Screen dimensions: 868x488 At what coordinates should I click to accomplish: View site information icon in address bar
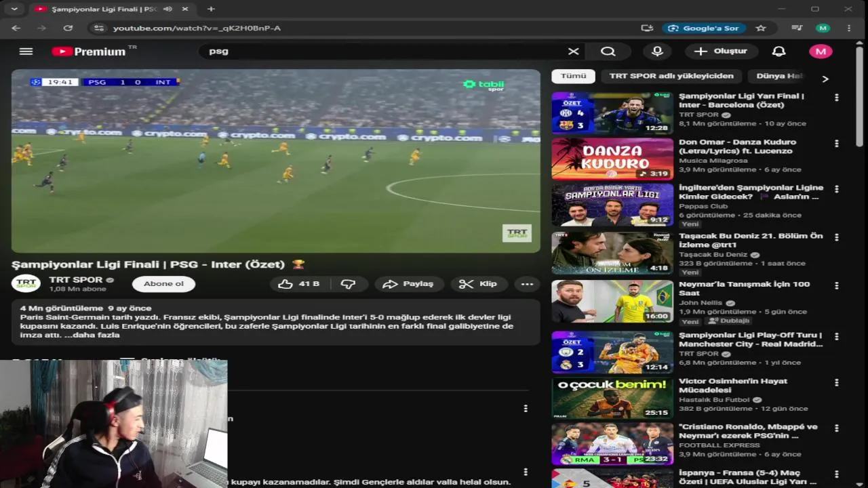tap(99, 28)
